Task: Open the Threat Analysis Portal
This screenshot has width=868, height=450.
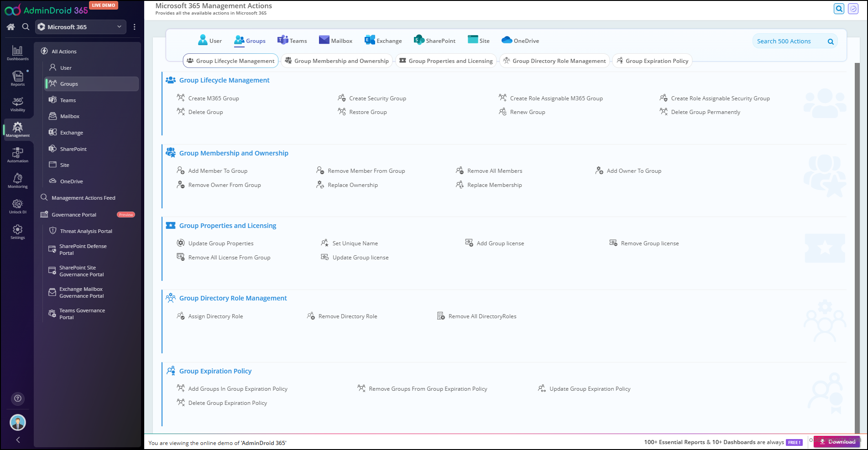Action: (86, 231)
